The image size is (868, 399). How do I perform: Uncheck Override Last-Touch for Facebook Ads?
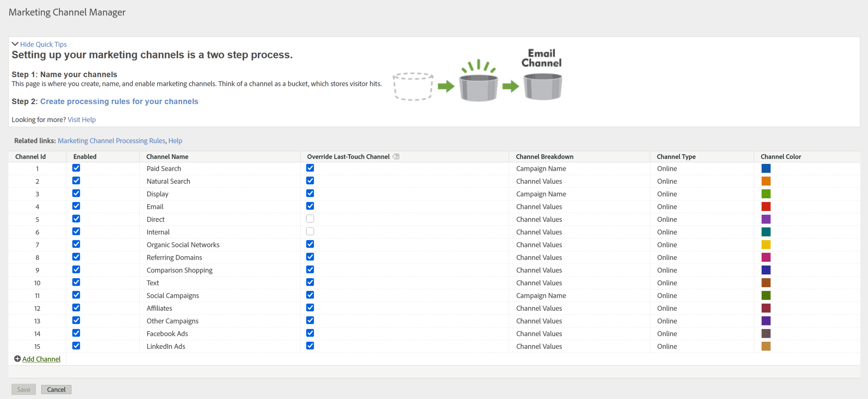pyautogui.click(x=310, y=333)
